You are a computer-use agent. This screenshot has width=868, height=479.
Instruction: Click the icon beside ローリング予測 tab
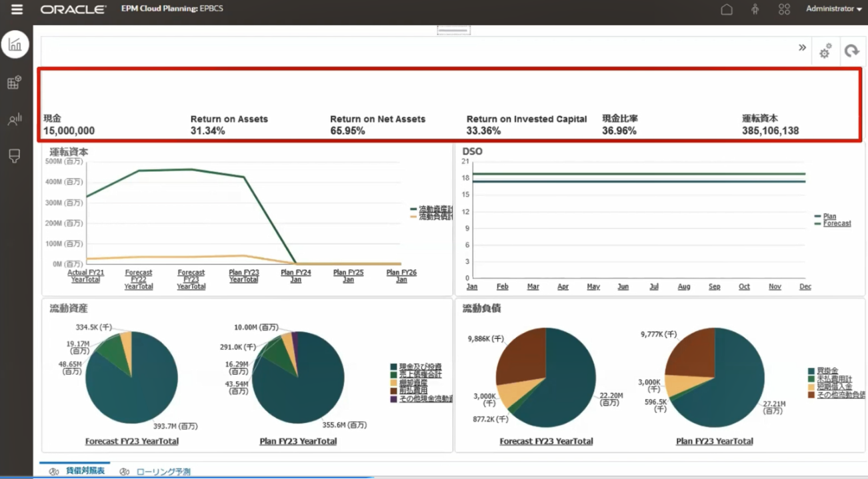[125, 472]
